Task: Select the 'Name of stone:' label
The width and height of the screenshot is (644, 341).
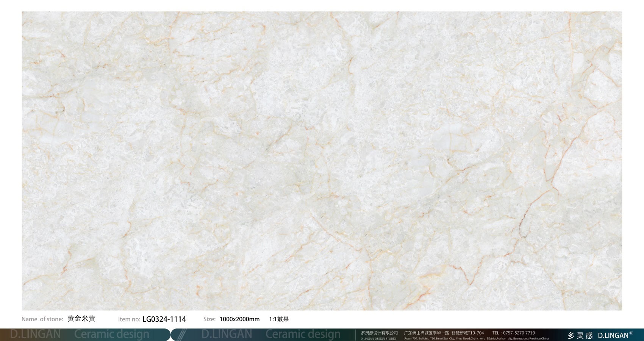Action: [42, 319]
